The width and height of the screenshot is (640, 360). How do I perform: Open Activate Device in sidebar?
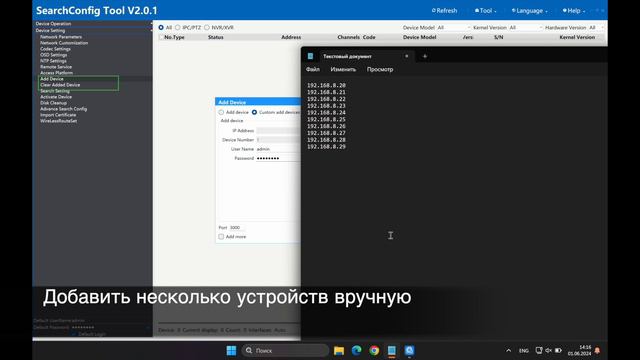(56, 97)
